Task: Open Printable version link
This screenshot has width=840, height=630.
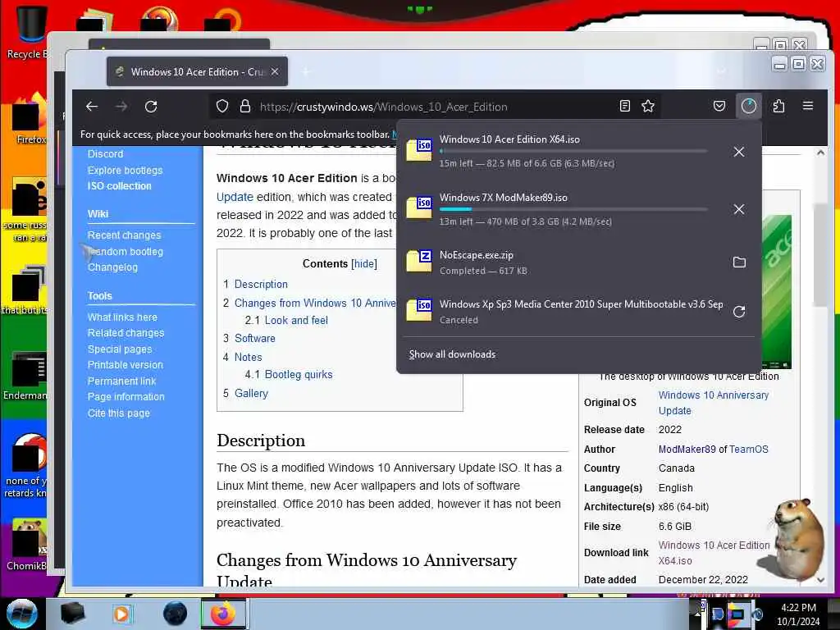Action: 126,365
